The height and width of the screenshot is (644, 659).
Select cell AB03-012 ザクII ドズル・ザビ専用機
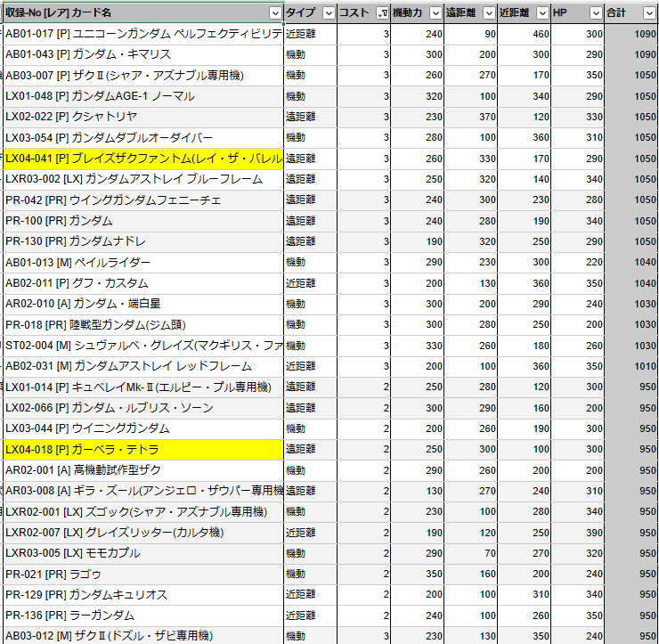click(142, 636)
